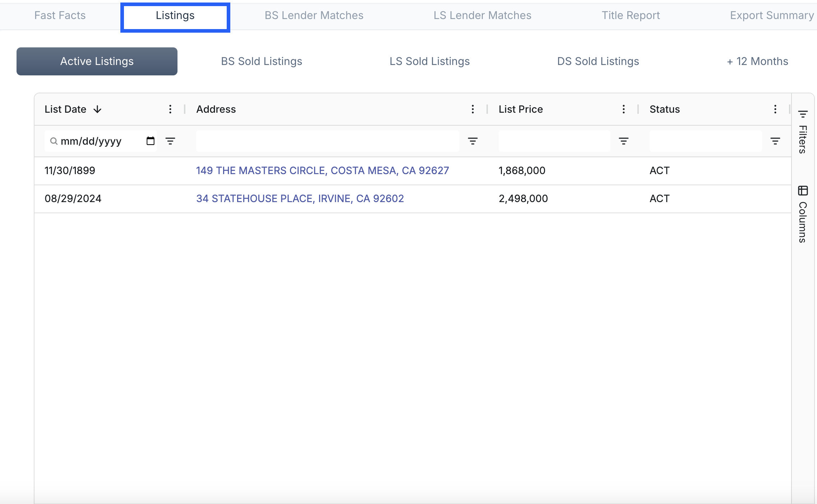Select ACT status in Irvine row
The image size is (817, 504).
(x=660, y=199)
